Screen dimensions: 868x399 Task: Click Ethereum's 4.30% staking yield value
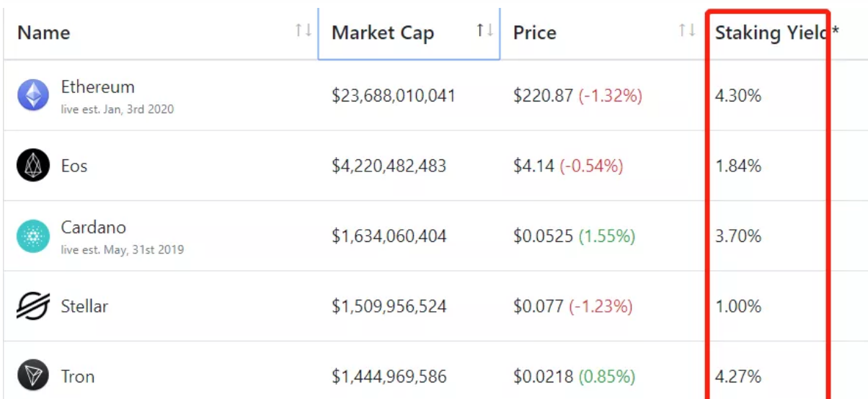tap(738, 95)
